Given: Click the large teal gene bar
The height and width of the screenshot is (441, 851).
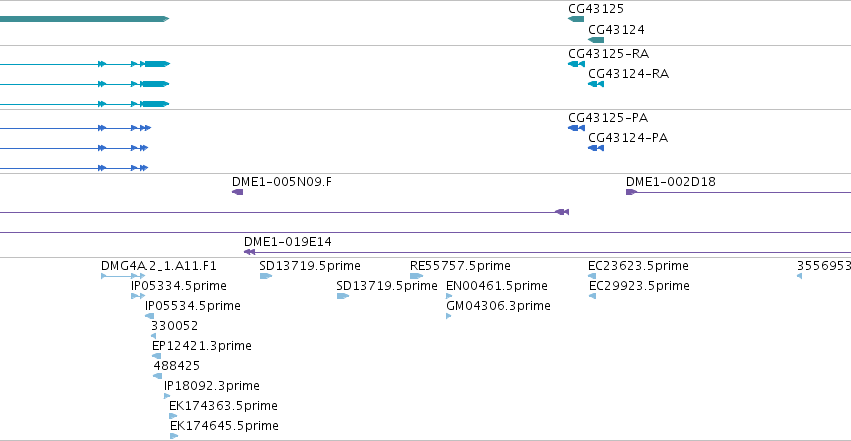Looking at the screenshot, I should point(85,19).
